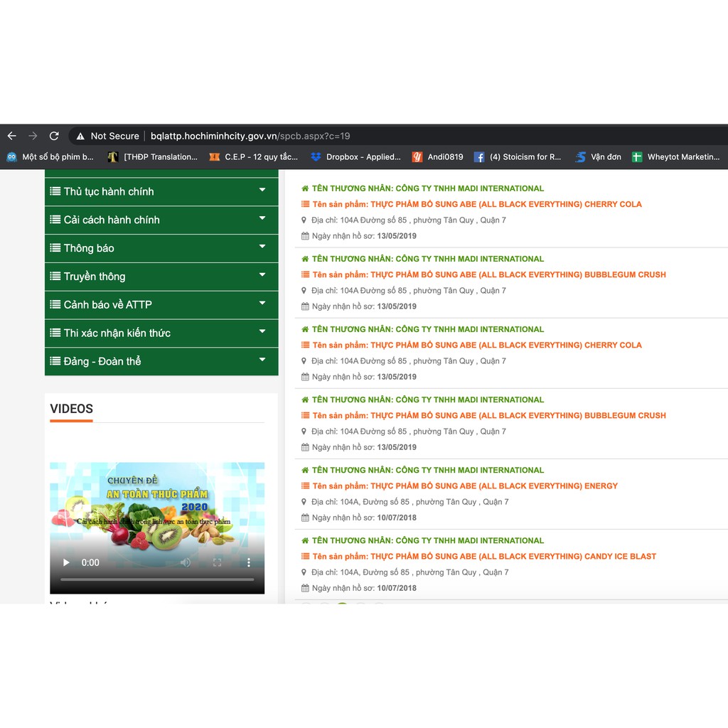Viewport: 728px width, 728px height.
Task: Click the Not Secure warning icon
Action: tap(80, 136)
